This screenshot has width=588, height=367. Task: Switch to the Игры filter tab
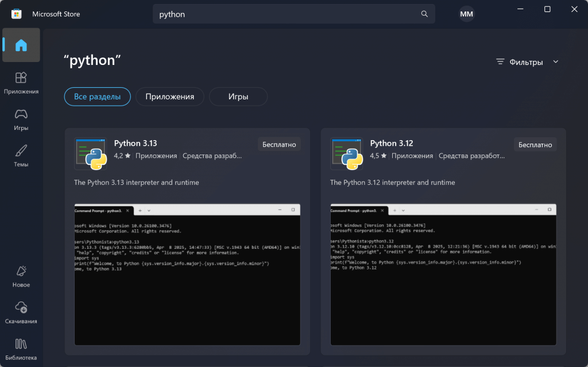point(238,96)
